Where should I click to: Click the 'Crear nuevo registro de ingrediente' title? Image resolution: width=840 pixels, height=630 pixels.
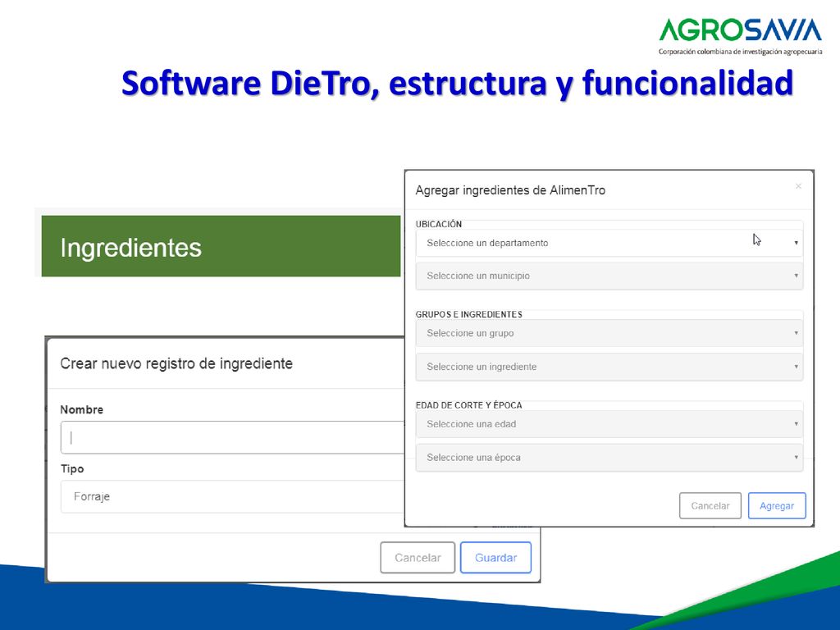(176, 363)
